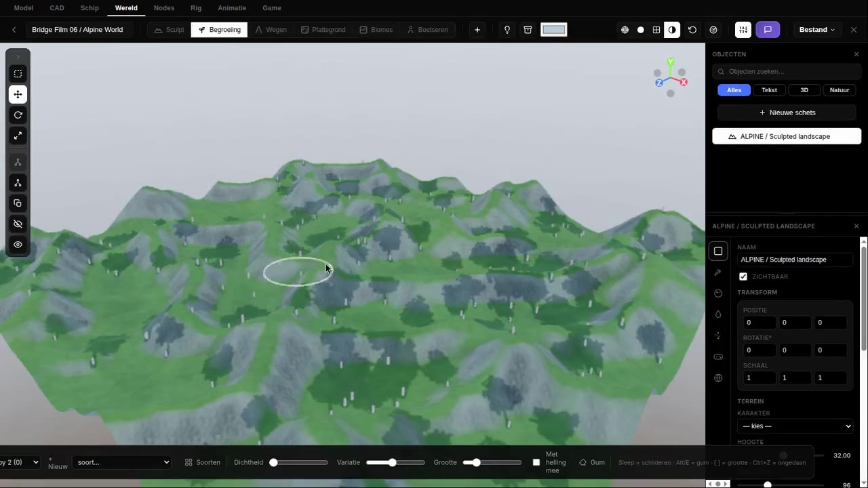Expand the left toolbar with the chevron
This screenshot has height=488, width=868.
coord(18,57)
